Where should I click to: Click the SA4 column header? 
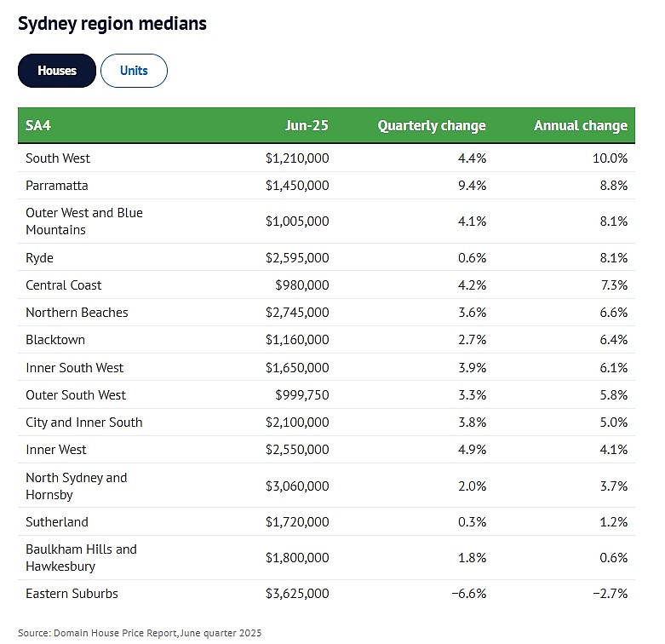[38, 125]
